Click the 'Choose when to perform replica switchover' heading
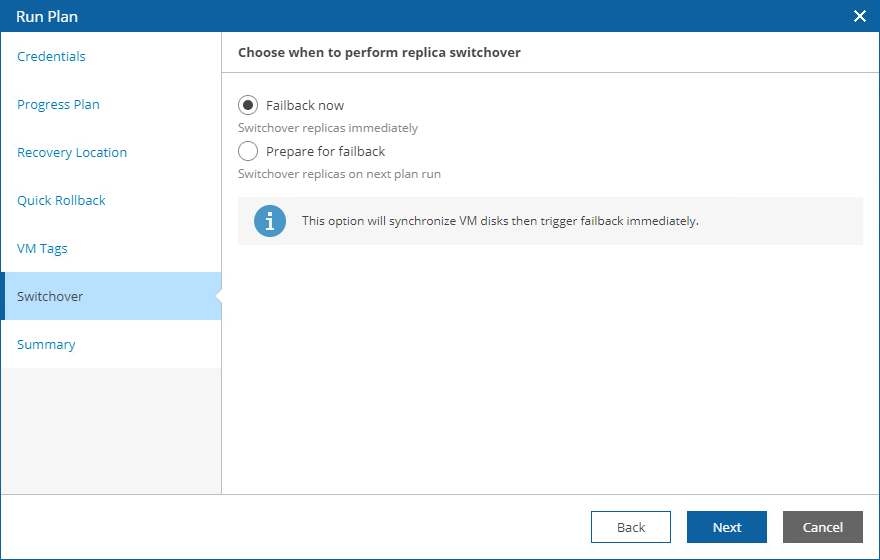 click(379, 52)
